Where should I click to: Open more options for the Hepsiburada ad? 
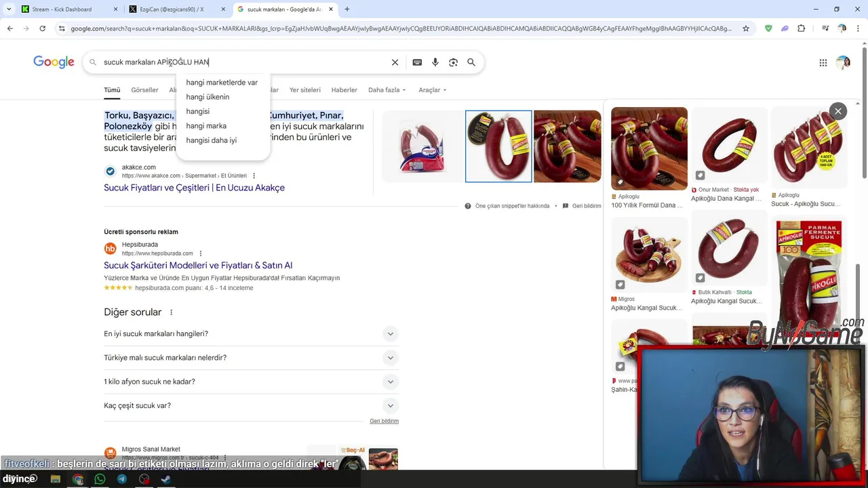(201, 253)
